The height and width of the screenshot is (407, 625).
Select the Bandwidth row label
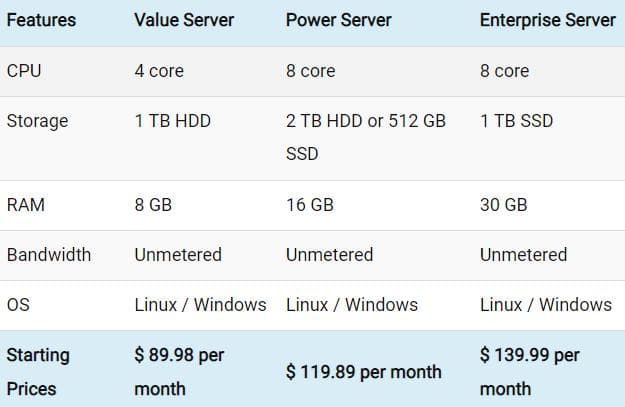[x=48, y=254]
